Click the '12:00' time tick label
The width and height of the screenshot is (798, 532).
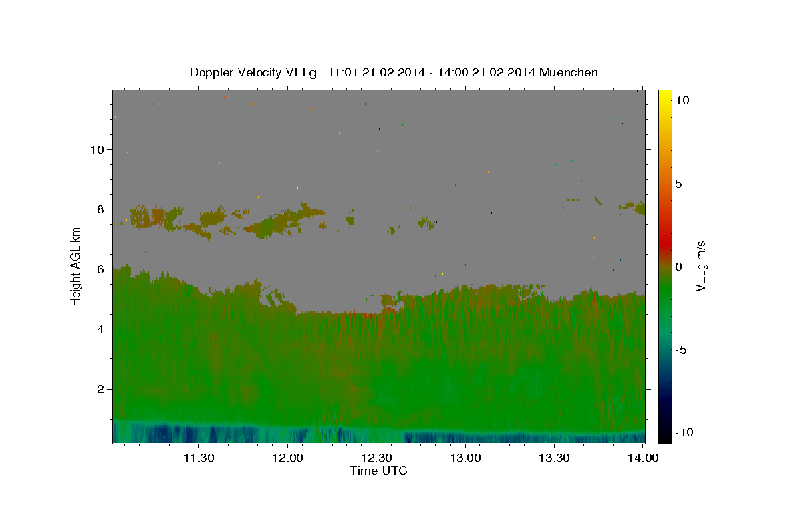pyautogui.click(x=287, y=458)
